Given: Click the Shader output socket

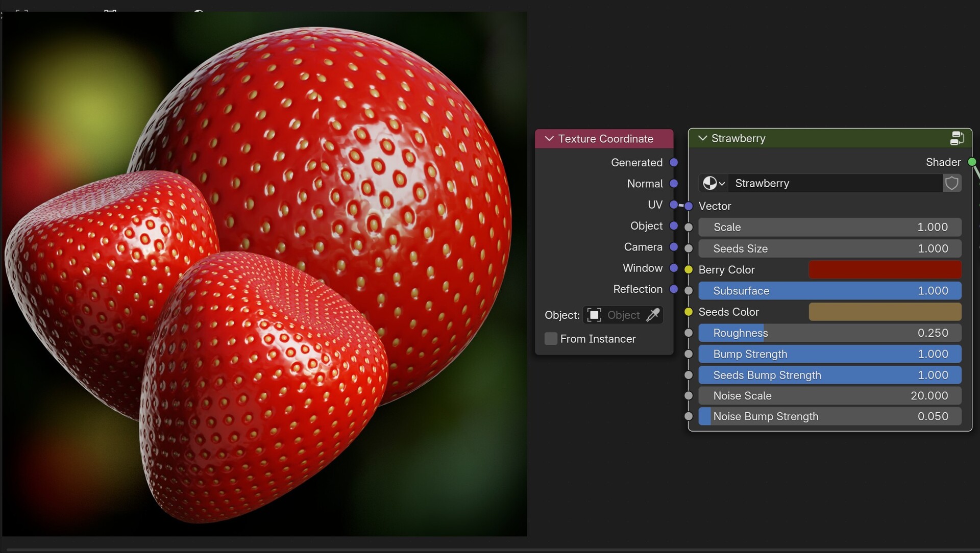Looking at the screenshot, I should [x=971, y=162].
